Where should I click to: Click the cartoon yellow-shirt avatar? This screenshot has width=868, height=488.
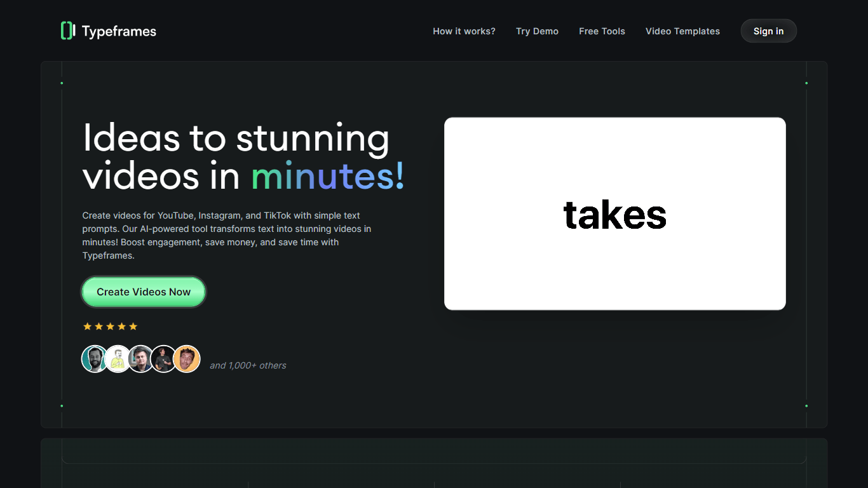click(x=118, y=359)
